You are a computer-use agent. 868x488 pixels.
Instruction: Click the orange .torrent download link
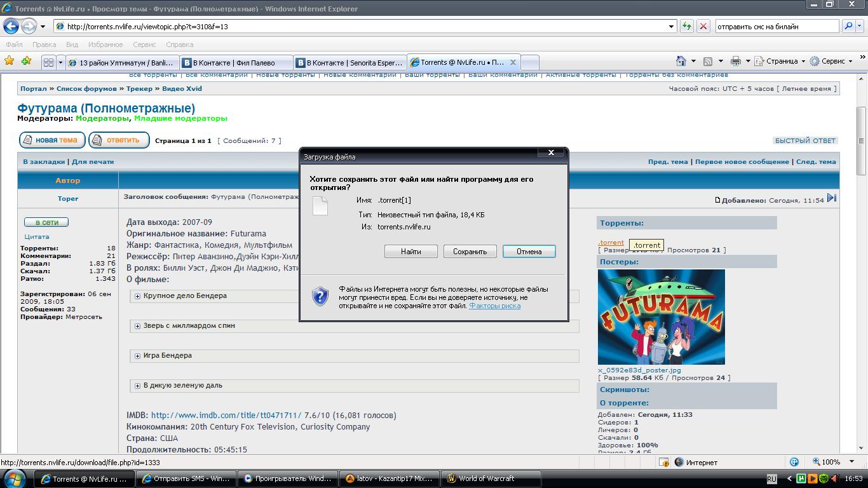pos(611,242)
